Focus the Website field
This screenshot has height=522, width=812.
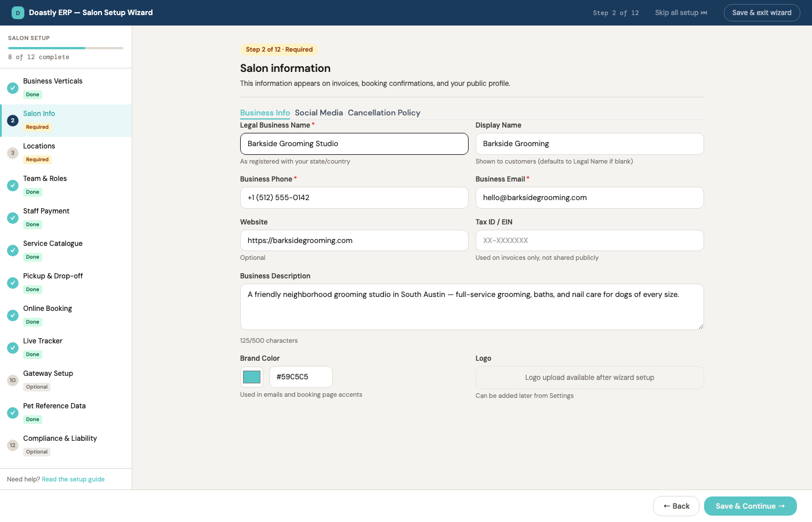354,241
